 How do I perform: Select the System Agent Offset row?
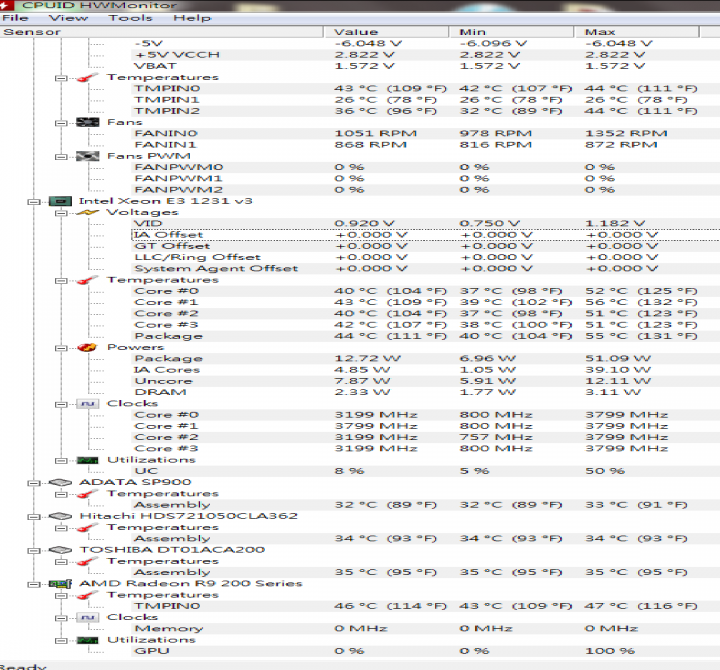(425, 268)
